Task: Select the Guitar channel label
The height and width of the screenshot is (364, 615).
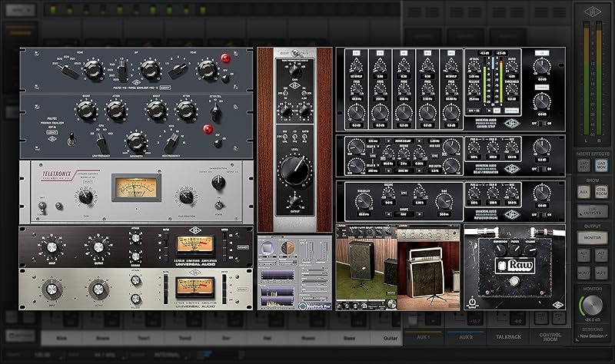Action: [390, 338]
